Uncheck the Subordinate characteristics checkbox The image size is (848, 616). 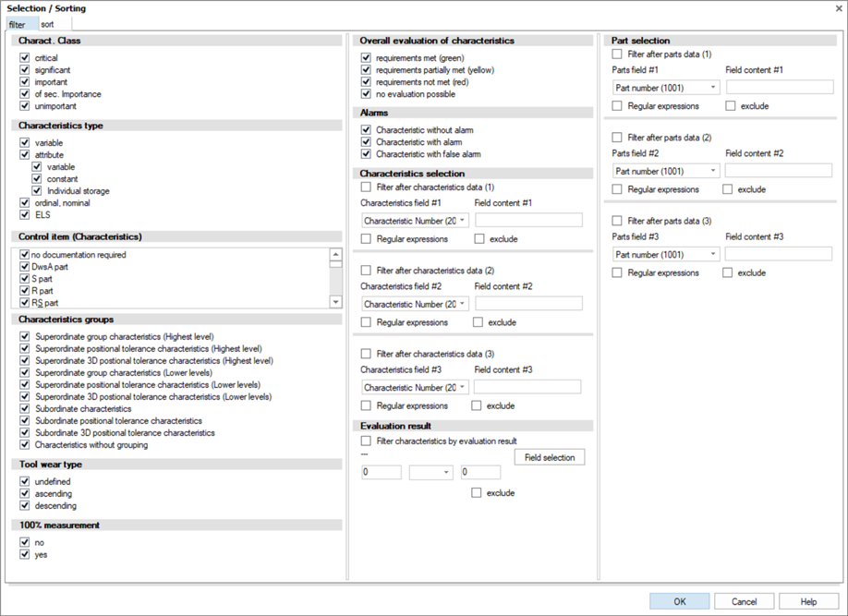click(x=24, y=409)
